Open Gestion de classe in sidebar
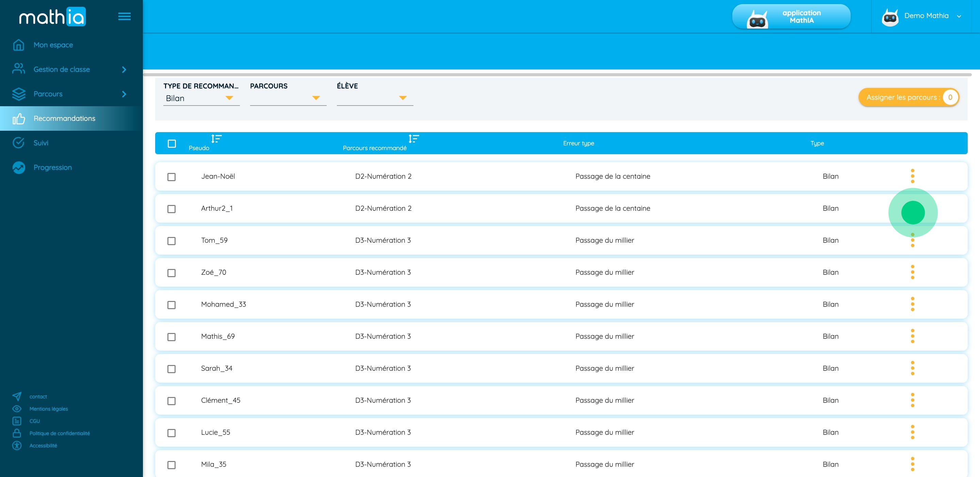 [62, 69]
